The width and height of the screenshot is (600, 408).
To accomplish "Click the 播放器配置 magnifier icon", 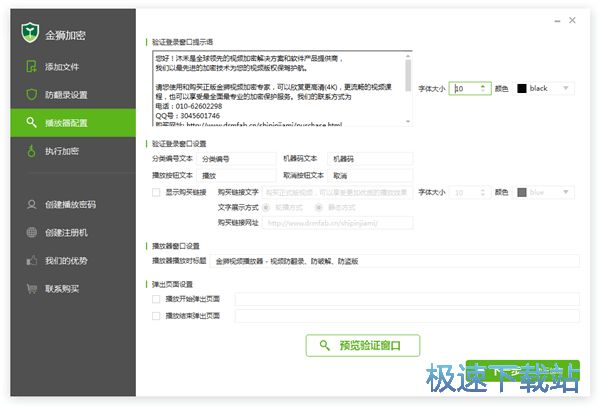I will coord(31,122).
